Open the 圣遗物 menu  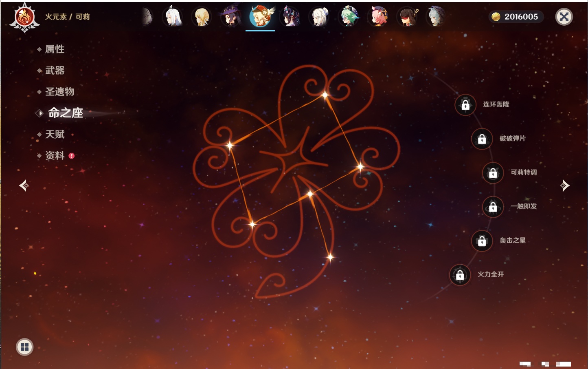[59, 92]
